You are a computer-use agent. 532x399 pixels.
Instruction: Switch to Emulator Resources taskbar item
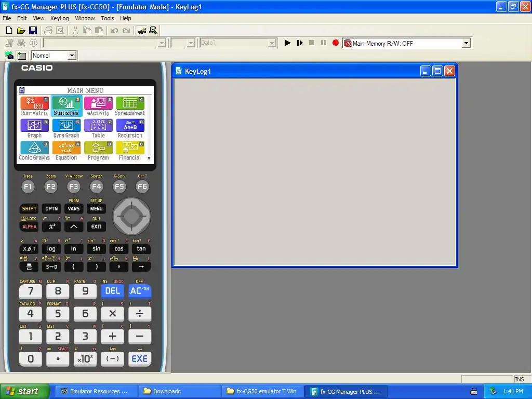97,392
